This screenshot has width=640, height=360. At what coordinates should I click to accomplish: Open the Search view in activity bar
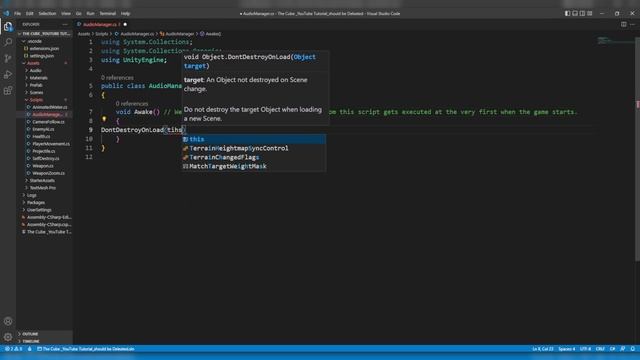click(8, 42)
